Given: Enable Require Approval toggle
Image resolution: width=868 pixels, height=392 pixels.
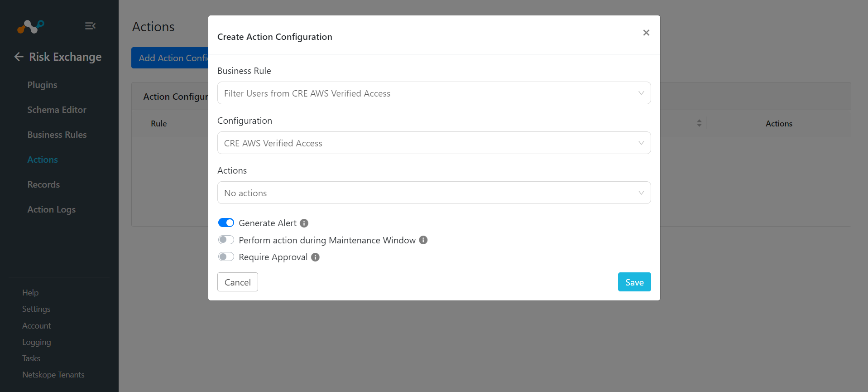Looking at the screenshot, I should [x=226, y=257].
